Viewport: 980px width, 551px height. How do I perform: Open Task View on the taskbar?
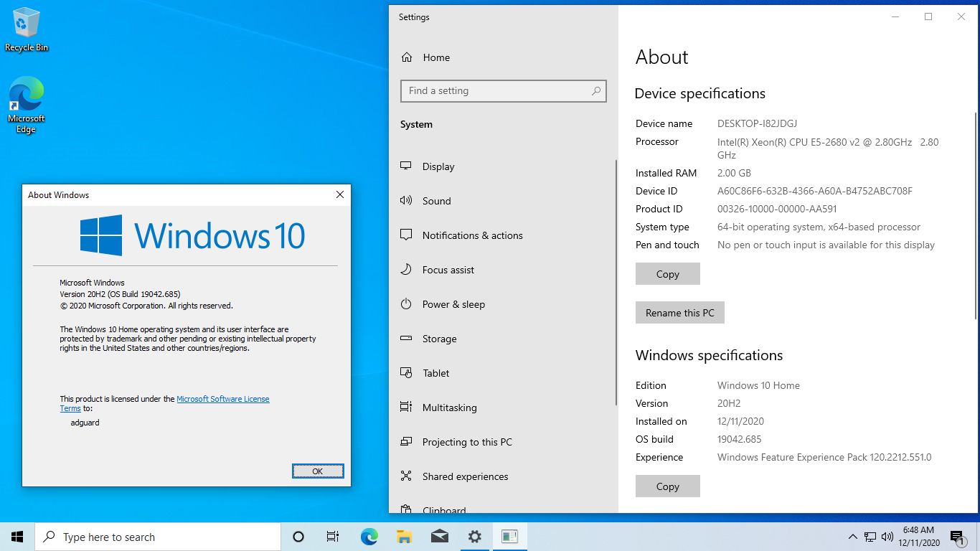click(x=333, y=537)
